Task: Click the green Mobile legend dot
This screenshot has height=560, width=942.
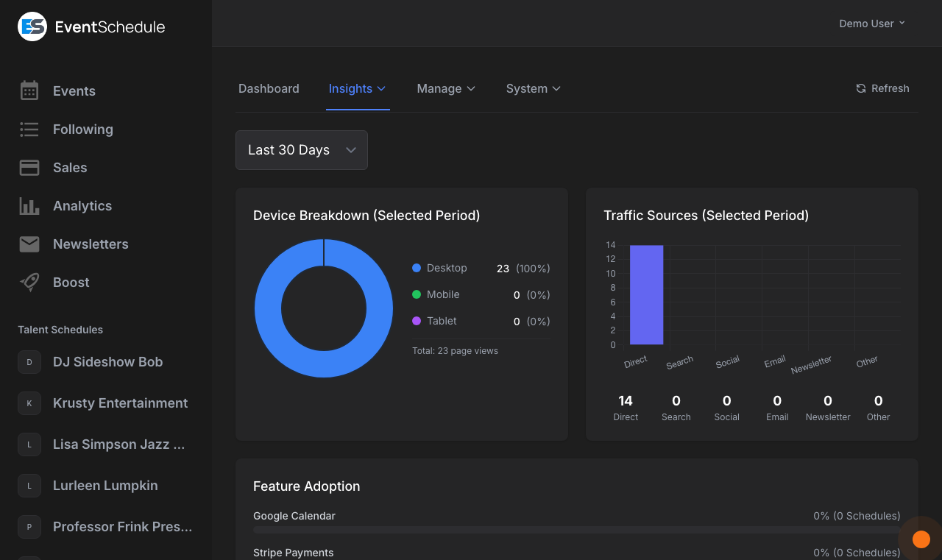Action: [417, 294]
